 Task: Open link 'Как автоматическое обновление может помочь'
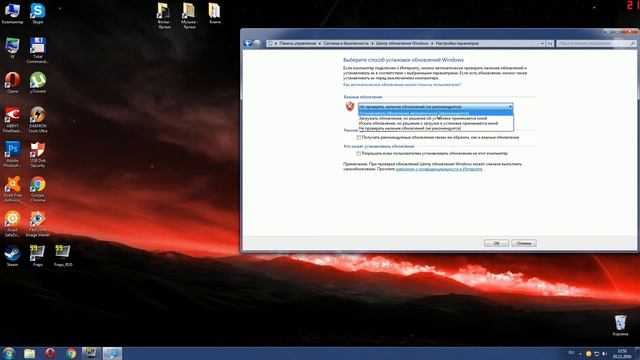402,84
